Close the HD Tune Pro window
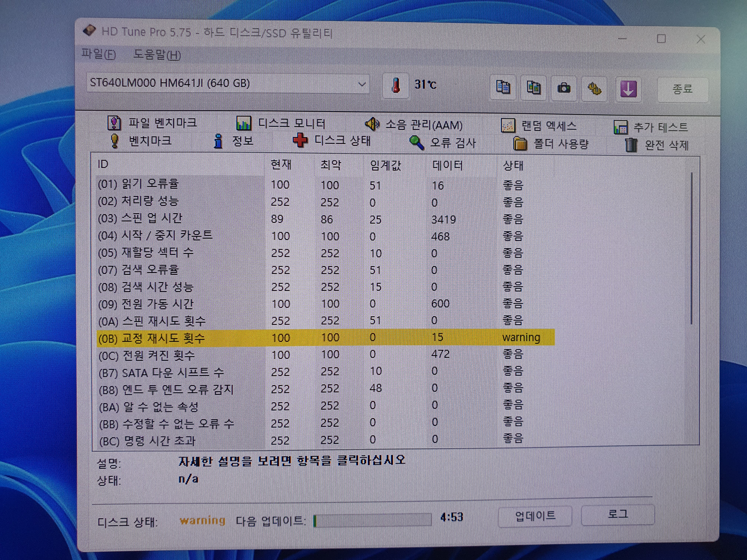This screenshot has height=560, width=747. pyautogui.click(x=701, y=39)
